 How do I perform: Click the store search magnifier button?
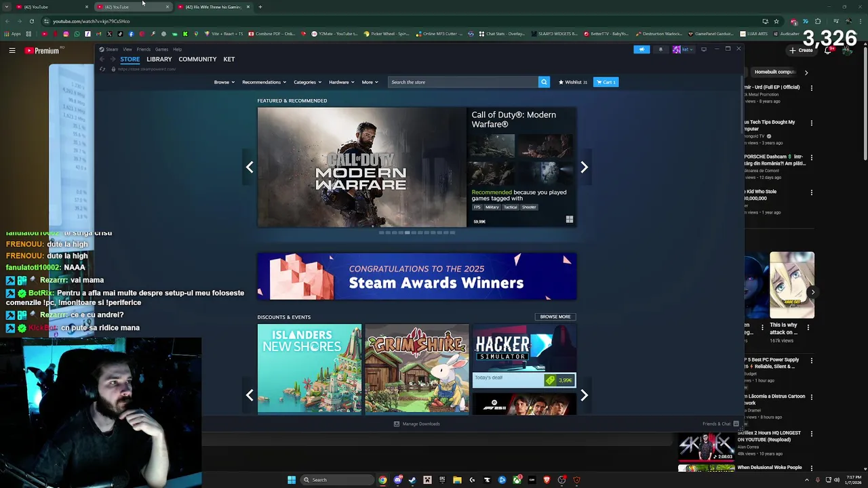tap(544, 82)
